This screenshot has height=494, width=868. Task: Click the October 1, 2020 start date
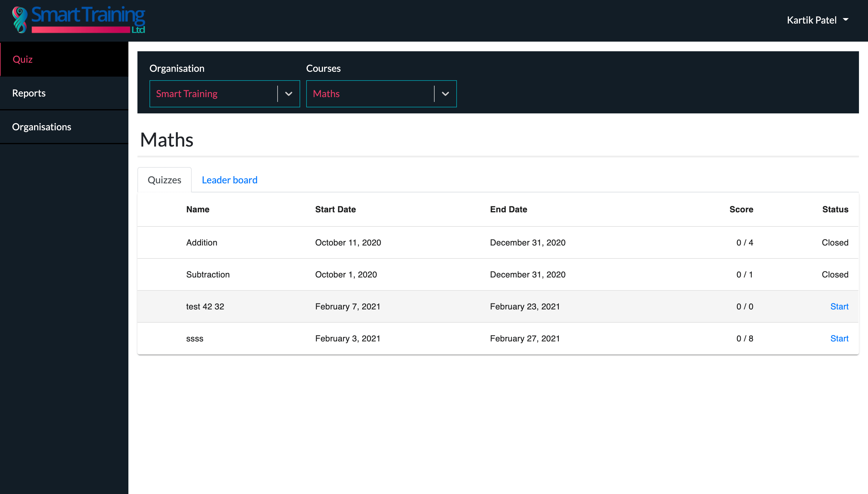(x=346, y=274)
